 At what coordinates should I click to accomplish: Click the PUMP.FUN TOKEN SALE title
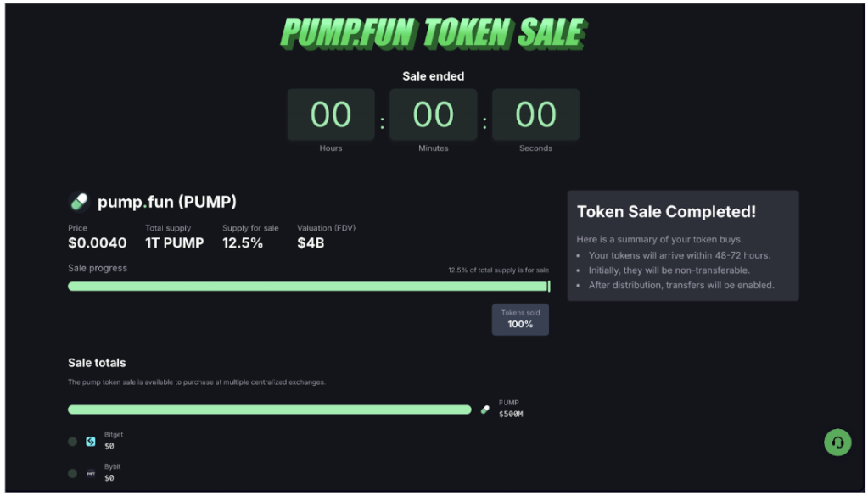434,33
